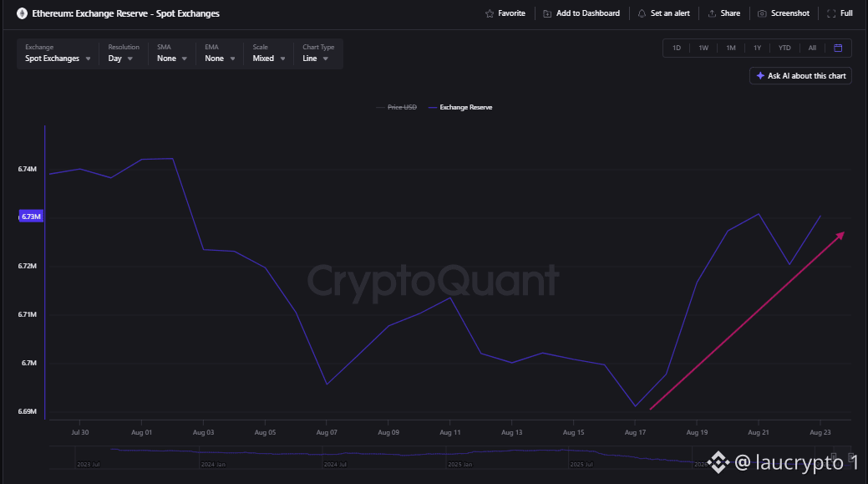Open the calendar date range picker
Screen dimensions: 868x484
(x=838, y=48)
